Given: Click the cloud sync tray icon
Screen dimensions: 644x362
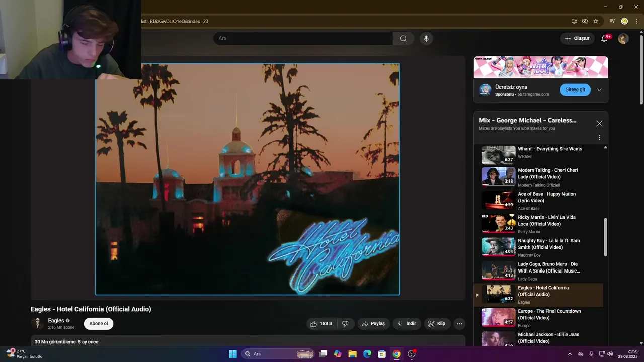Looking at the screenshot, I should pos(581,354).
